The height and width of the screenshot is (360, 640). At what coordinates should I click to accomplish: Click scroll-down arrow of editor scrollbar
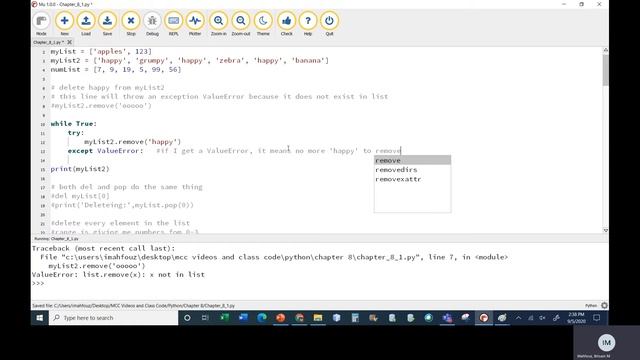[x=606, y=230]
